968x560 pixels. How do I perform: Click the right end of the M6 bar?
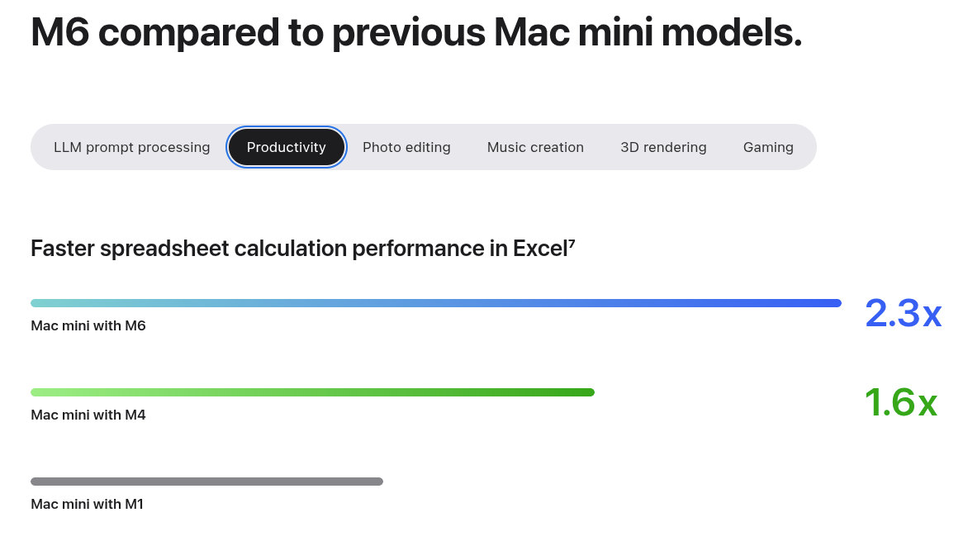(837, 303)
